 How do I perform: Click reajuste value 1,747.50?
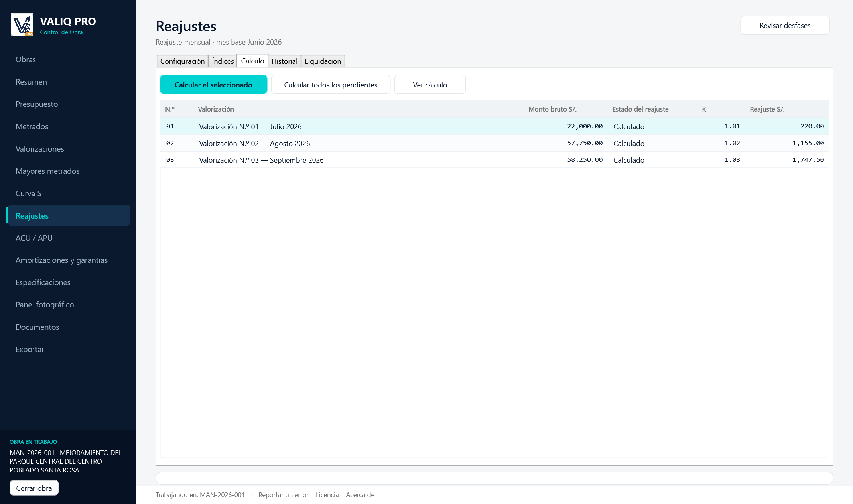(808, 160)
